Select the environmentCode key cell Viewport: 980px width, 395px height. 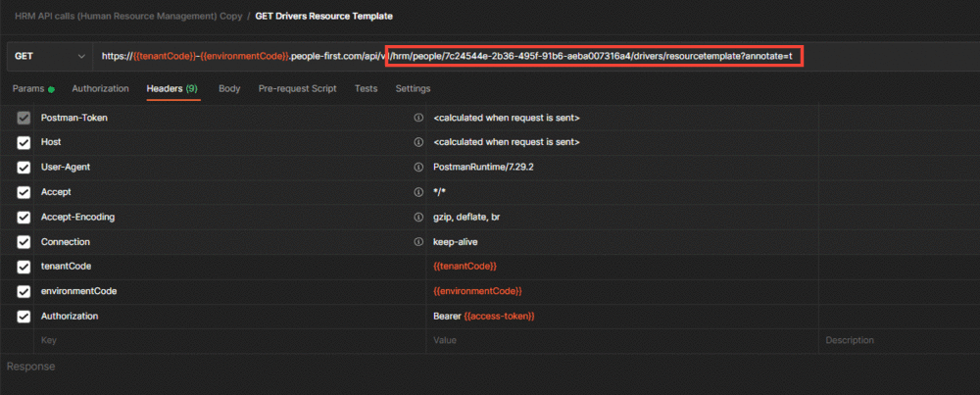click(x=229, y=292)
